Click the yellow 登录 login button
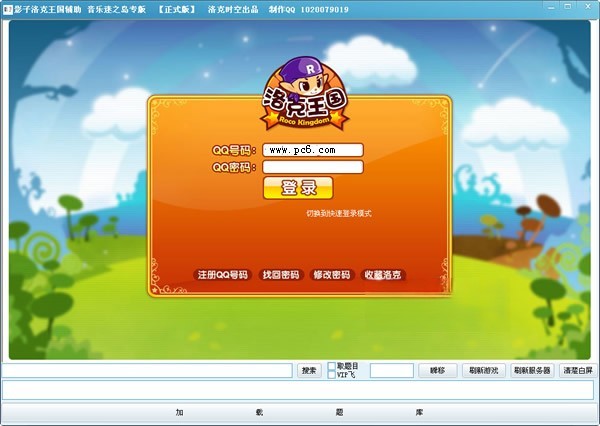This screenshot has width=600, height=426. pyautogui.click(x=298, y=188)
